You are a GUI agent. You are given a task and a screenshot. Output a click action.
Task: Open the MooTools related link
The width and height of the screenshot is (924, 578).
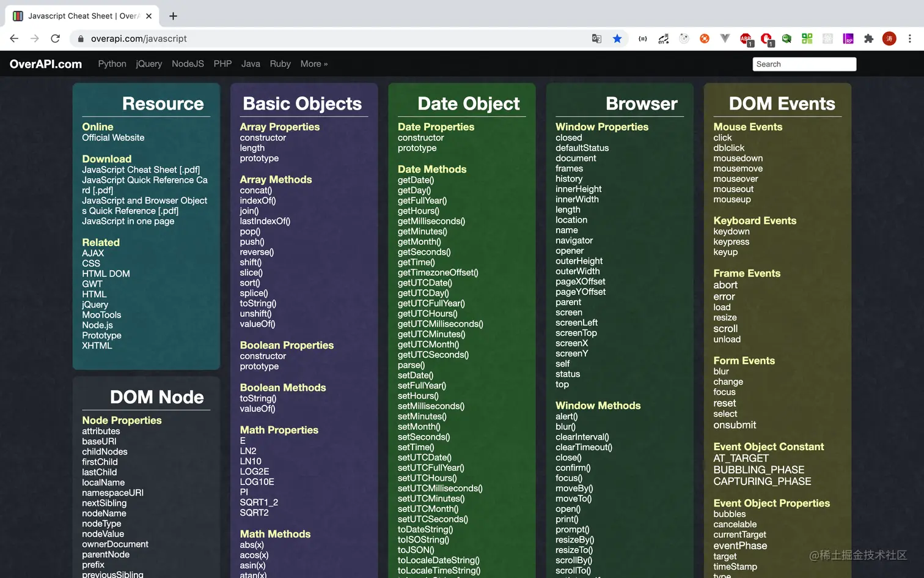(x=101, y=314)
